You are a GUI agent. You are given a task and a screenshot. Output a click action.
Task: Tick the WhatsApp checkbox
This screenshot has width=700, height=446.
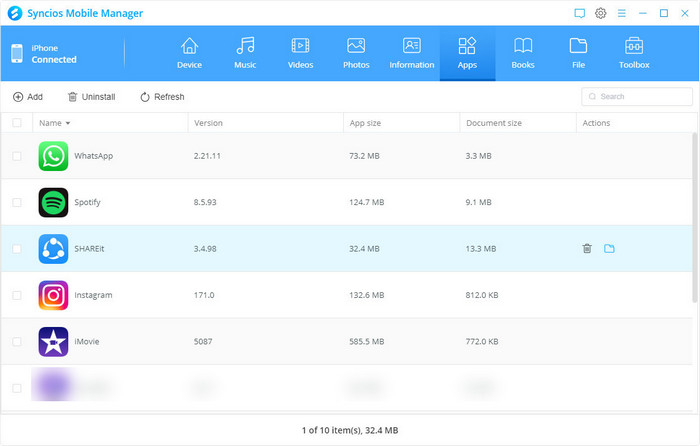16,156
